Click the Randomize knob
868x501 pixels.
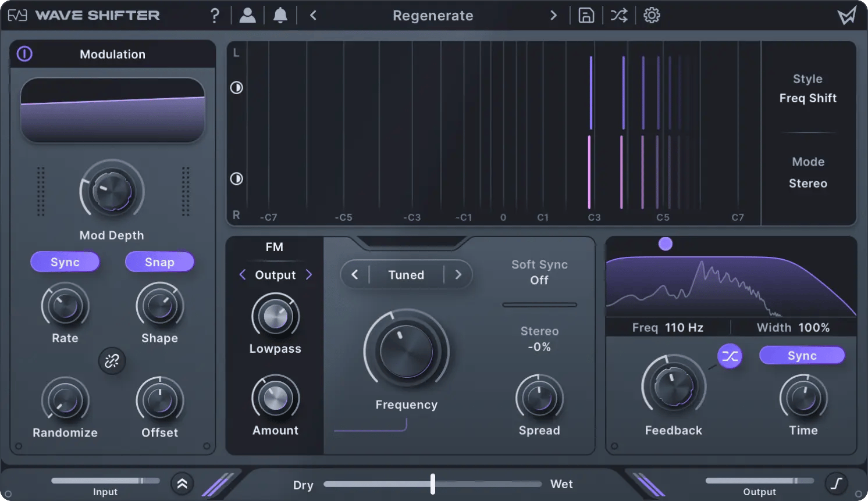pos(65,400)
